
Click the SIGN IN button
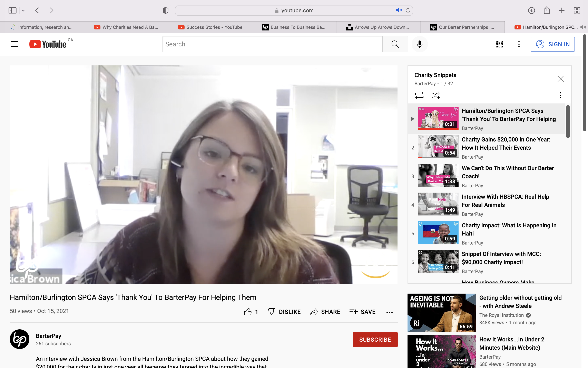(x=552, y=44)
